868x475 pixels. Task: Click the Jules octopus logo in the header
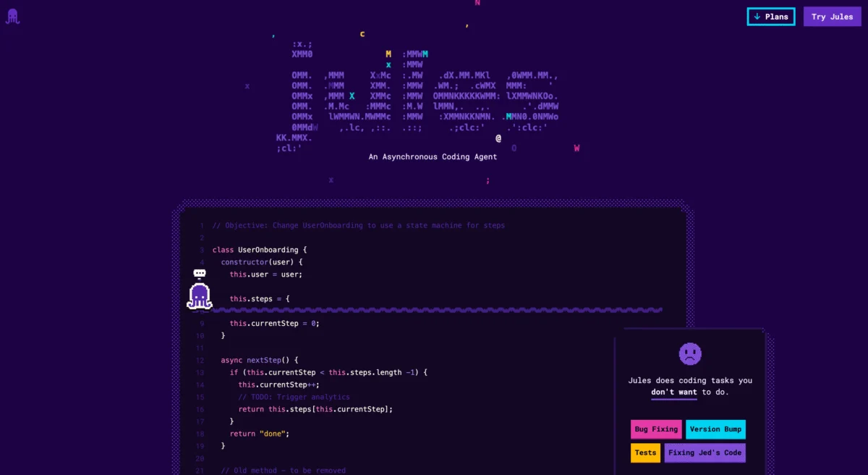pos(12,16)
